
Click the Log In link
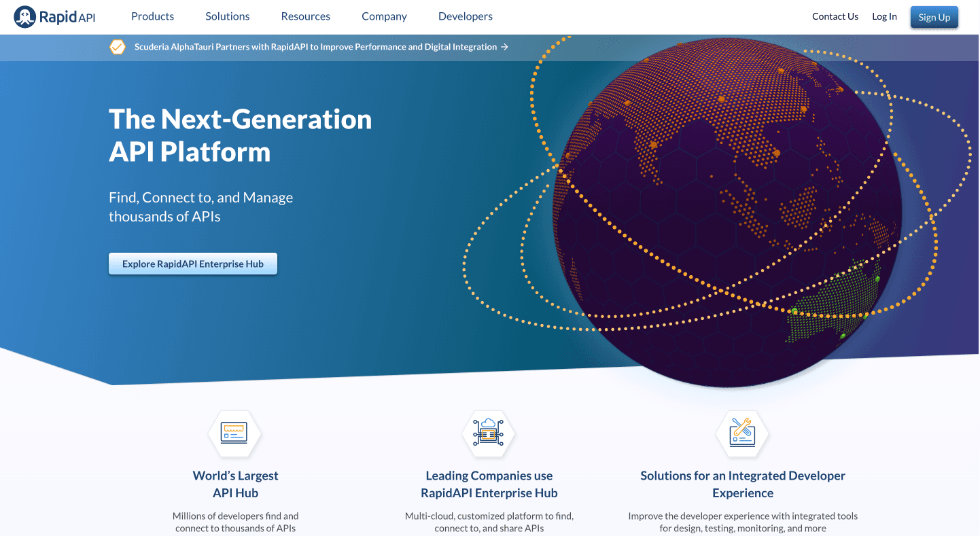pos(884,16)
